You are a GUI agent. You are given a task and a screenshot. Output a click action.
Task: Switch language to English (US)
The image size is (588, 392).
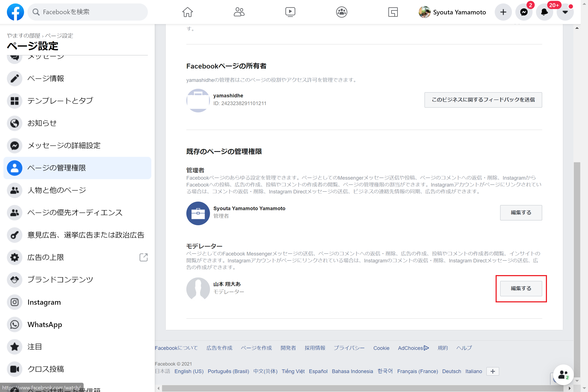189,371
